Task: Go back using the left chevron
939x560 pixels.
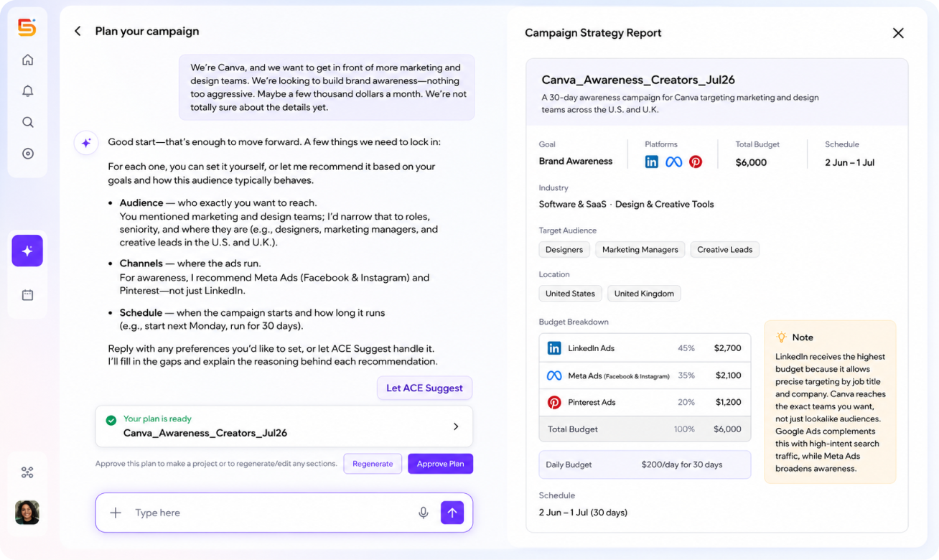Action: click(78, 32)
